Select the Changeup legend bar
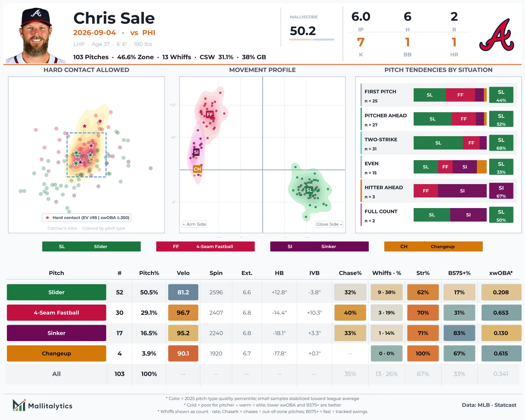Viewport: 525px width, 420px height. (x=433, y=246)
